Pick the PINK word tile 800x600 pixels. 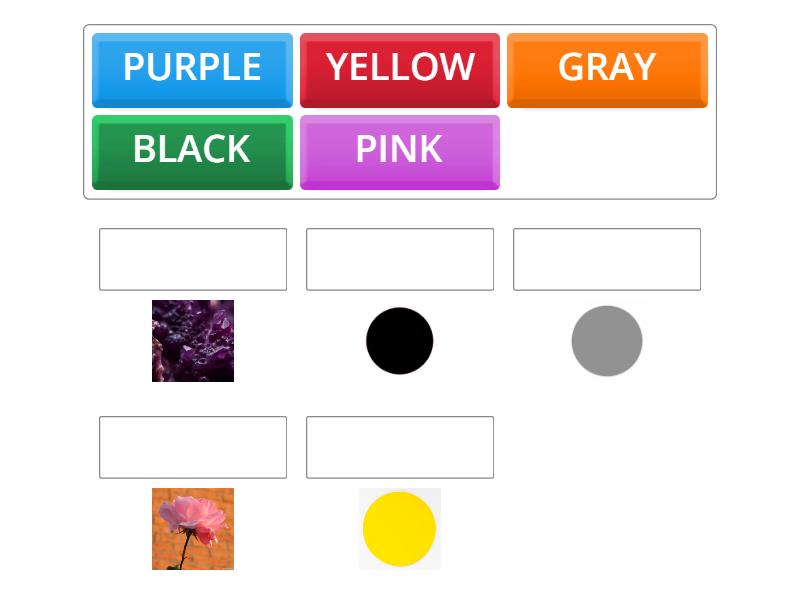point(400,150)
